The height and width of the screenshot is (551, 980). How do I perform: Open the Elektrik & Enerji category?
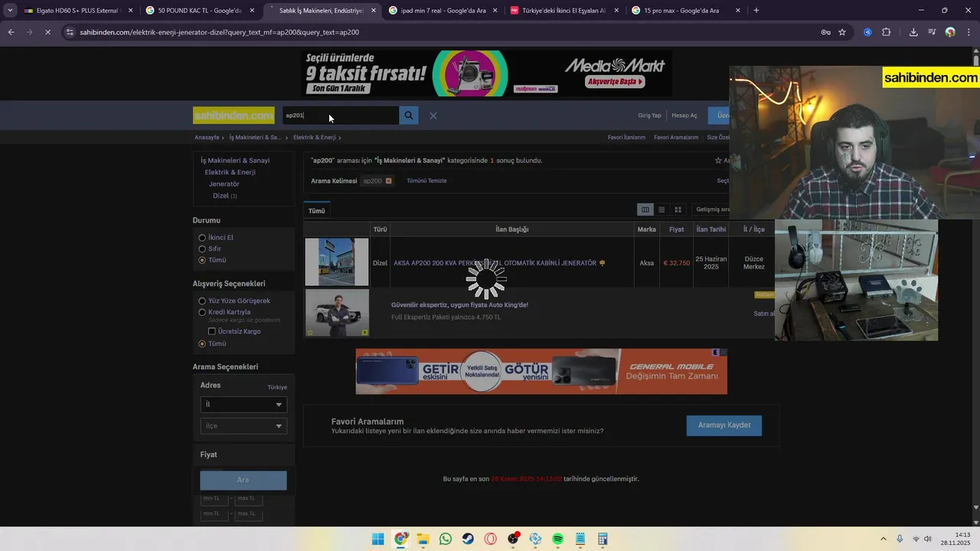(x=230, y=172)
